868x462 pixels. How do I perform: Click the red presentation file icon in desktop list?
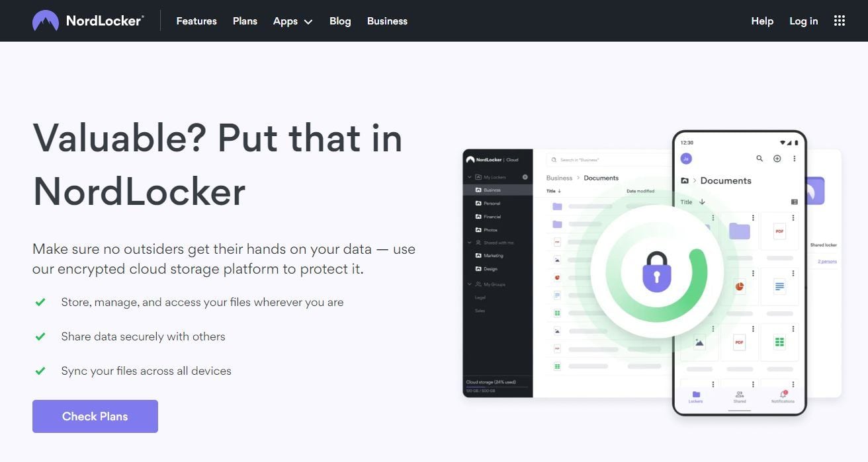tap(557, 278)
